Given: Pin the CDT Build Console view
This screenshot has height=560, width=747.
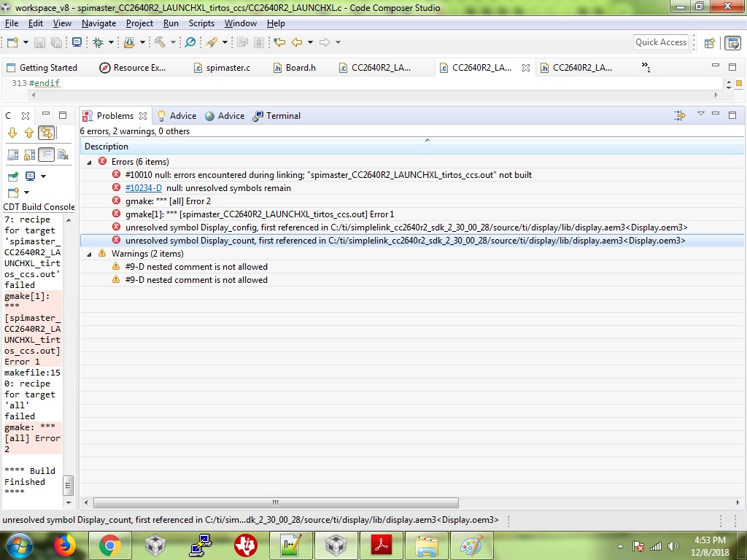Looking at the screenshot, I should pos(13,176).
